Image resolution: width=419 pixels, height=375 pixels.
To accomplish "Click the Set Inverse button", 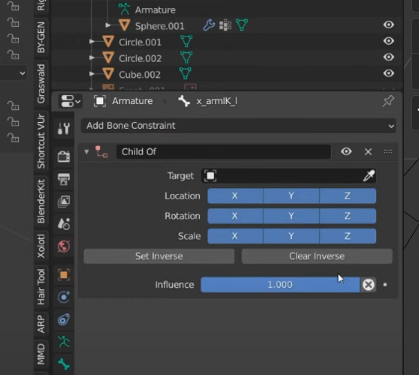I will (x=159, y=256).
